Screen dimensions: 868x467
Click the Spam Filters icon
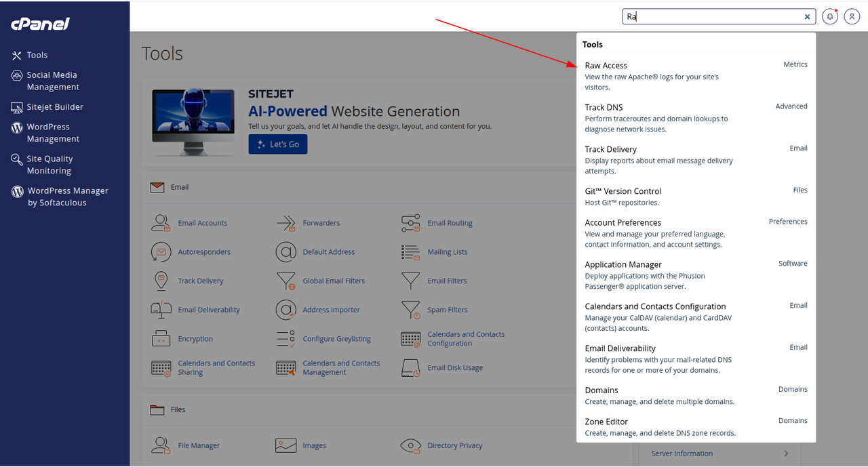(411, 310)
